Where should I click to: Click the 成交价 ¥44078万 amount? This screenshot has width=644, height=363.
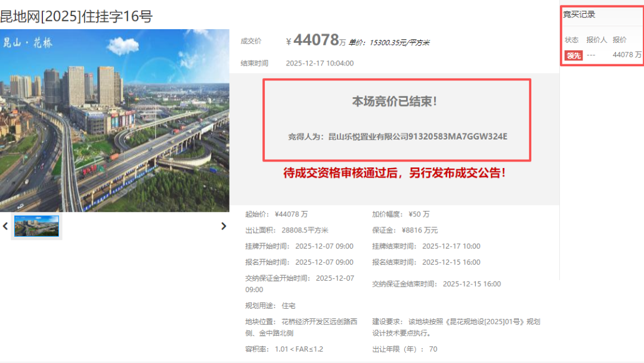pos(315,41)
